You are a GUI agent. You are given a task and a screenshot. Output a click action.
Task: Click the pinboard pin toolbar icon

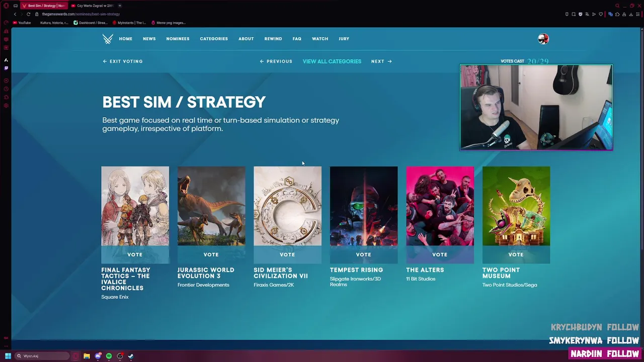coord(567,14)
